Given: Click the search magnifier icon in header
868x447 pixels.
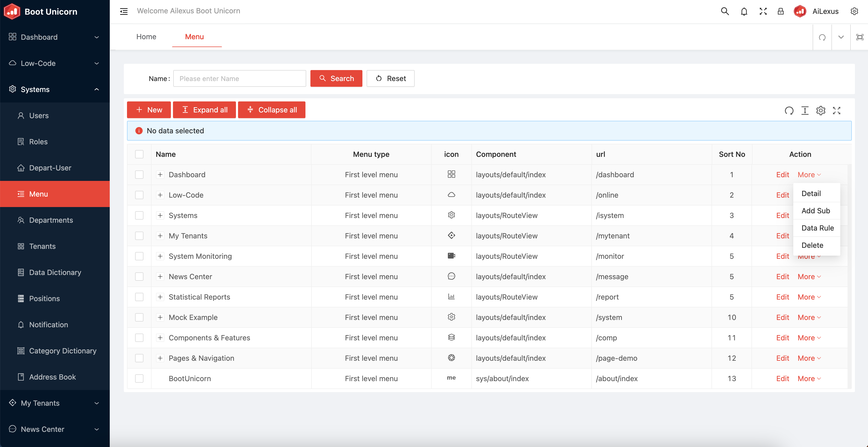Looking at the screenshot, I should pyautogui.click(x=725, y=11).
